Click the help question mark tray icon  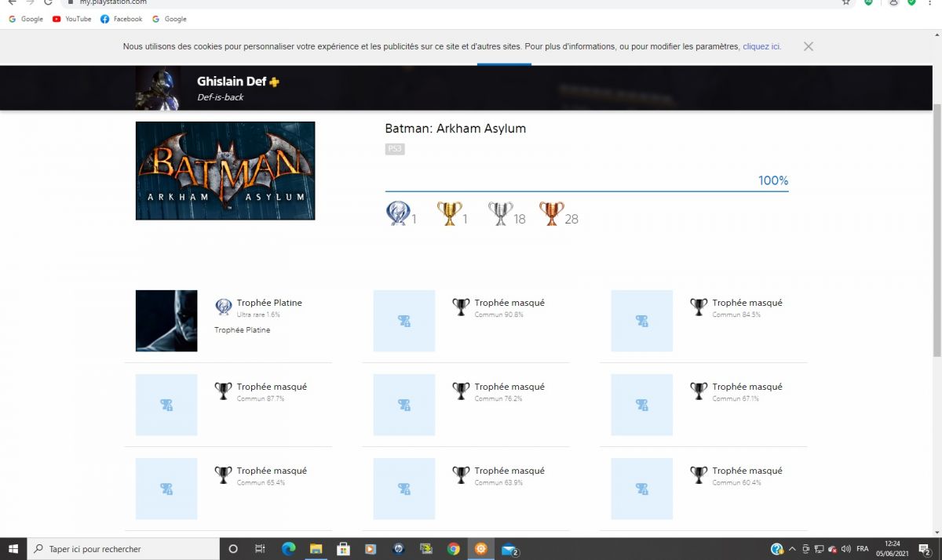[776, 549]
